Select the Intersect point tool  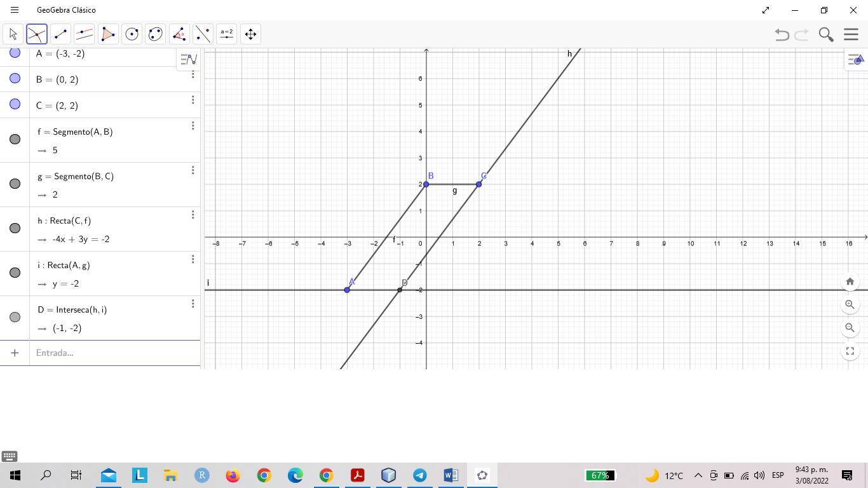point(37,34)
